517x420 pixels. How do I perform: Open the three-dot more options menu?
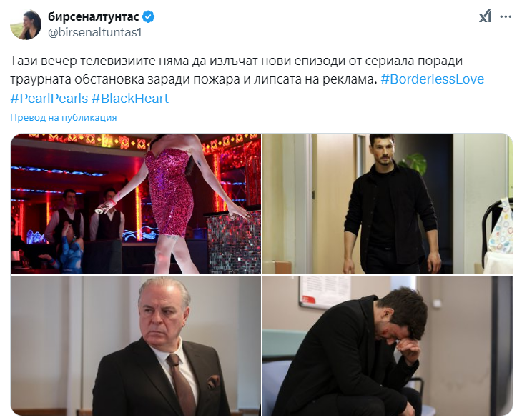(506, 16)
